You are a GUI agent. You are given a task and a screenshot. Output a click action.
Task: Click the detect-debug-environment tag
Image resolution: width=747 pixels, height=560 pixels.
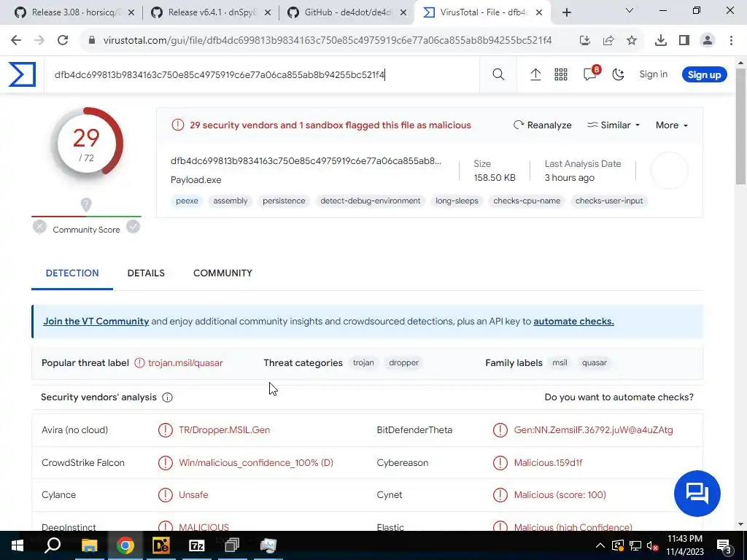[370, 201]
